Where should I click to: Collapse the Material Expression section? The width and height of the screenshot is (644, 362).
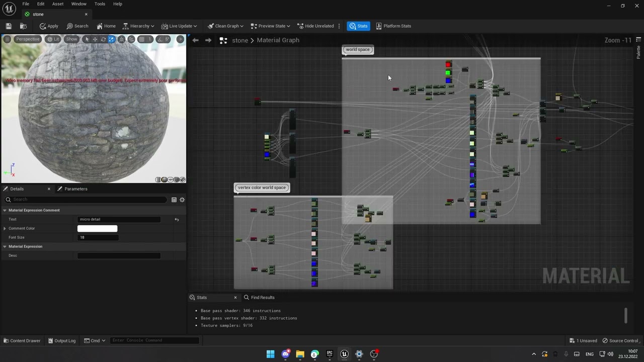pyautogui.click(x=5, y=246)
